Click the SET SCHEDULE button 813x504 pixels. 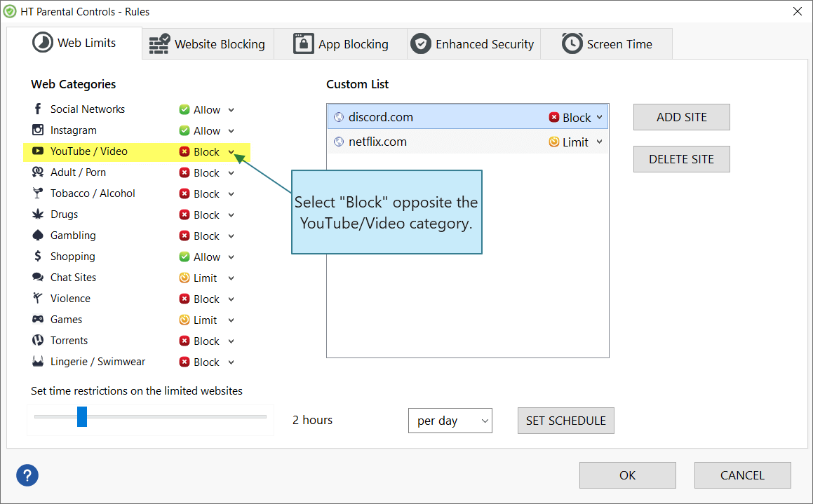(565, 421)
